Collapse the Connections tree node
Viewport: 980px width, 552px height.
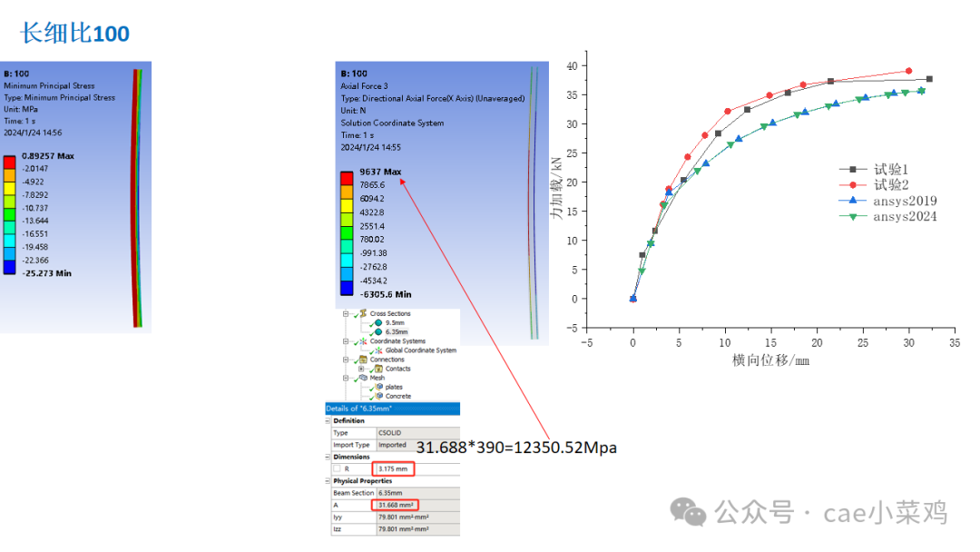(346, 360)
